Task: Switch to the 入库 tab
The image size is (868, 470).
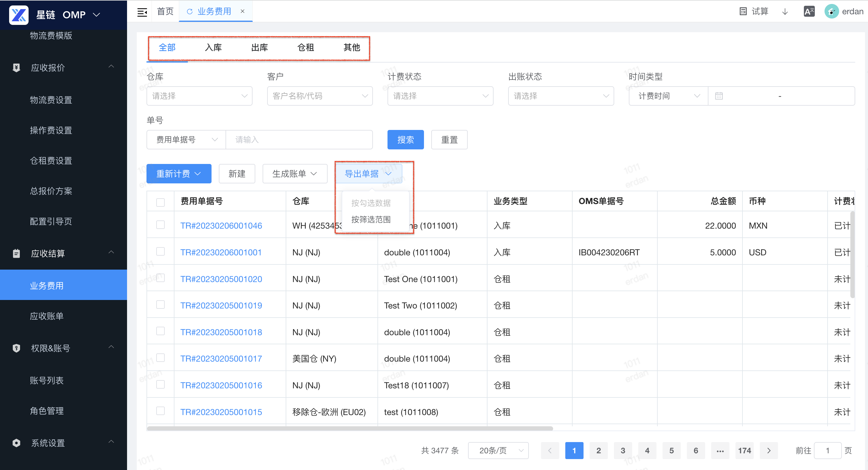Action: pyautogui.click(x=213, y=47)
